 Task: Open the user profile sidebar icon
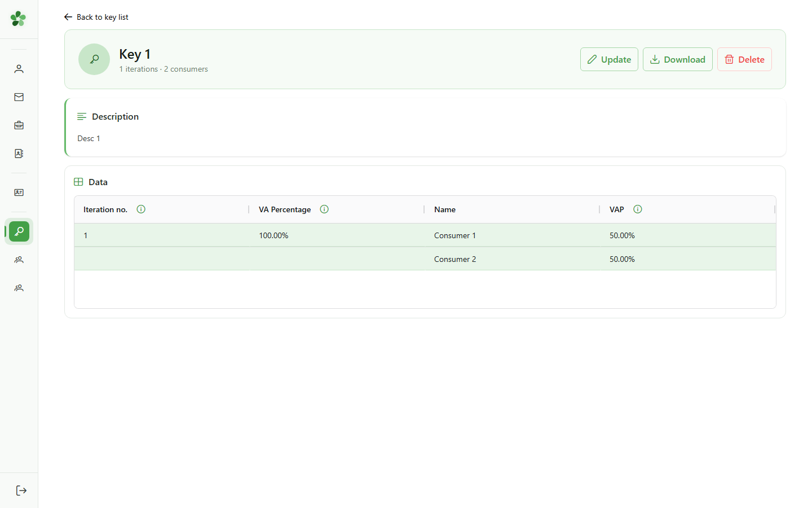point(19,69)
